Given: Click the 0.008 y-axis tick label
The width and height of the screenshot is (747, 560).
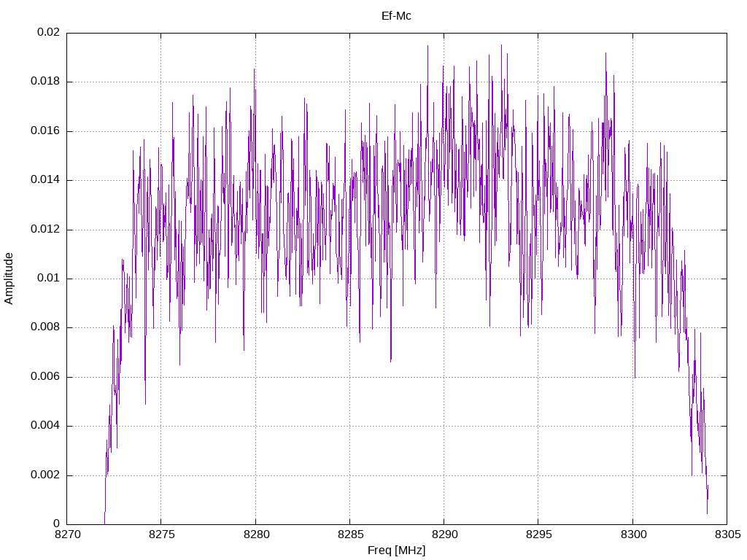Looking at the screenshot, I should tap(45, 327).
